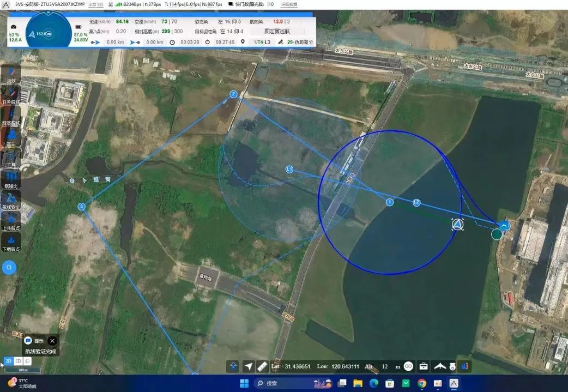Open the Windows Start menu
The height and width of the screenshot is (392, 568).
tap(244, 383)
